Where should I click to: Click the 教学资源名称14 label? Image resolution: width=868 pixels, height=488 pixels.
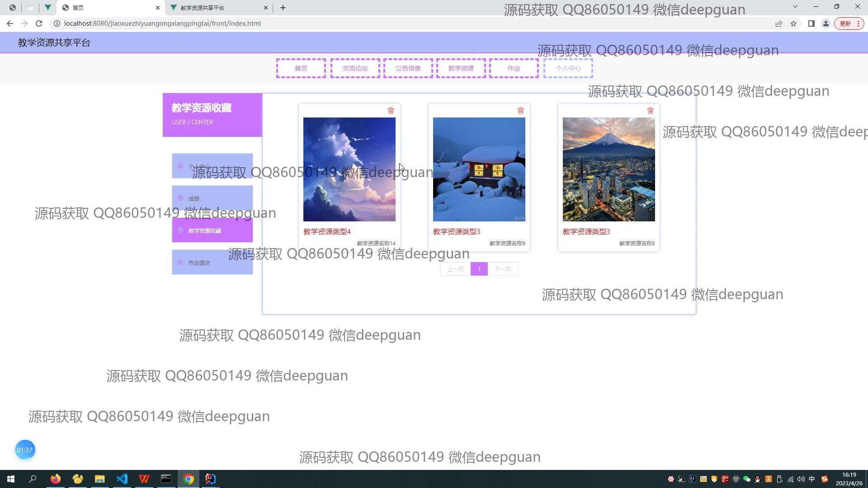pos(376,243)
